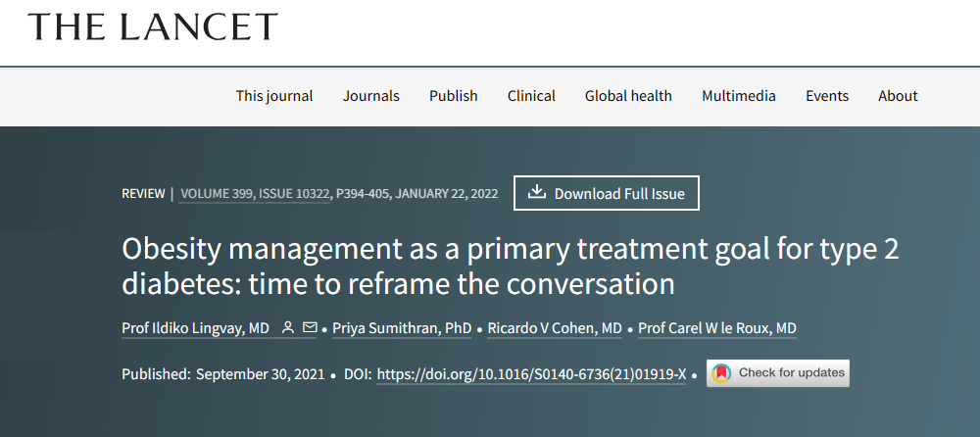Open the Journals menu

coord(371,96)
